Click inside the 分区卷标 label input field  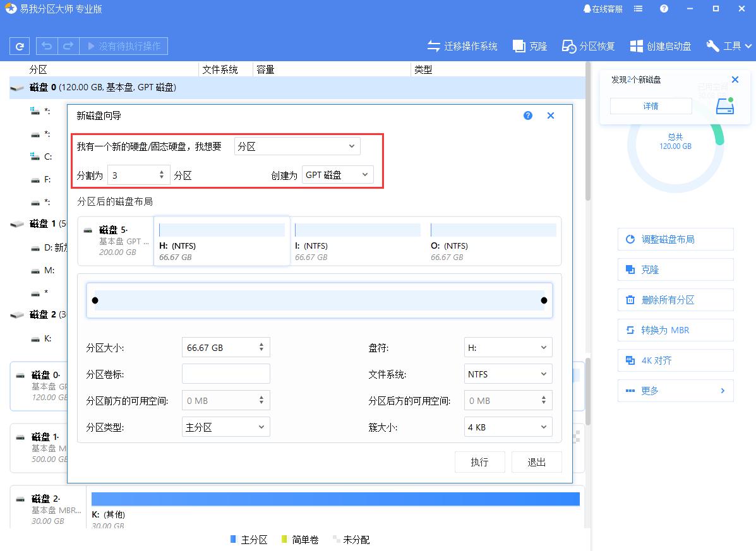pyautogui.click(x=225, y=374)
